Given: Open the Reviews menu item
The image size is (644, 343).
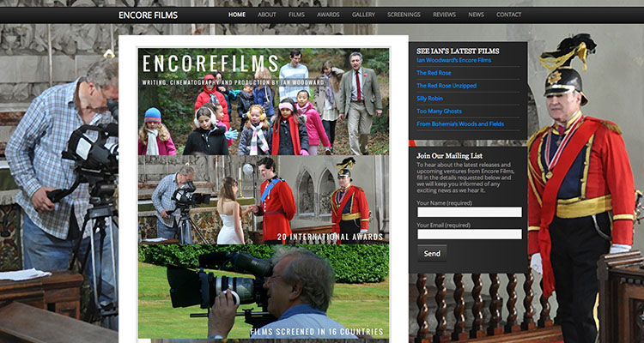Looking at the screenshot, I should coord(445,15).
